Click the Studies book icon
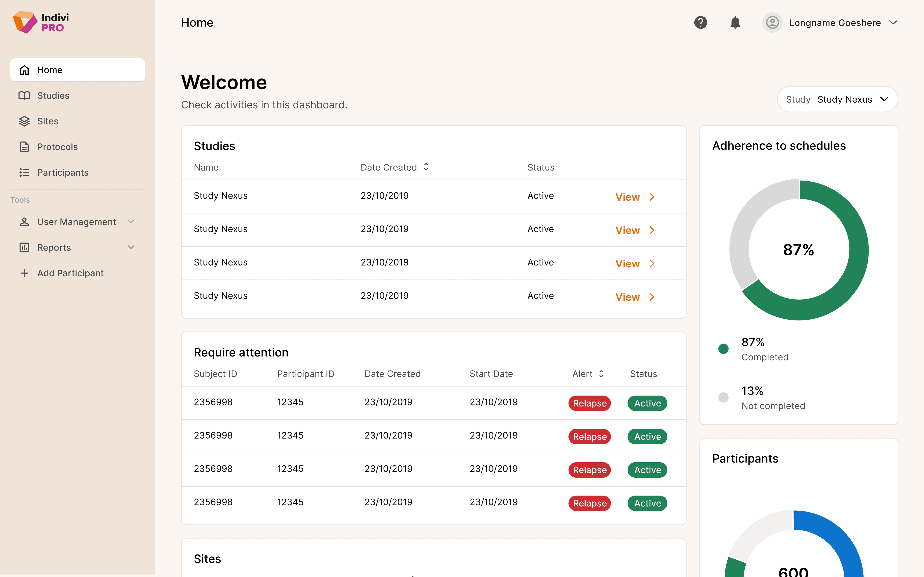This screenshot has width=924, height=577. point(24,95)
